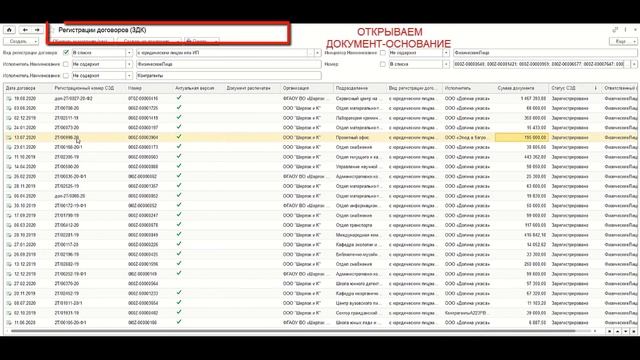Click document icon of row 20.11.2019

pos(9,293)
